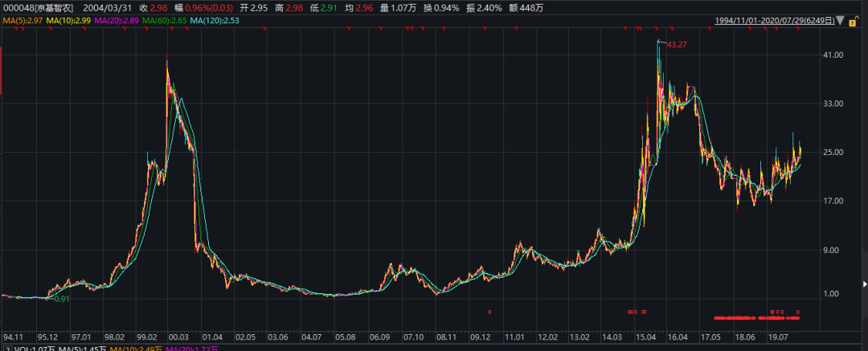Click the 9.00 price axis label
This screenshot has height=351, width=868.
coord(831,251)
